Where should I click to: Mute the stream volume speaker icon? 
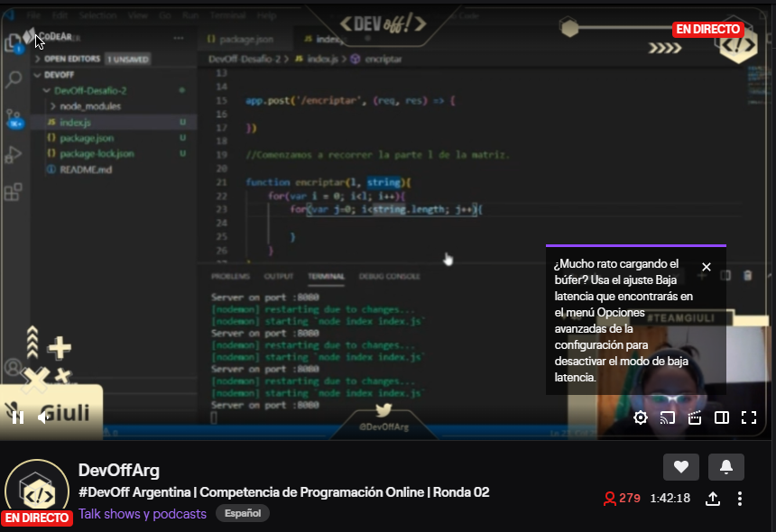(43, 417)
